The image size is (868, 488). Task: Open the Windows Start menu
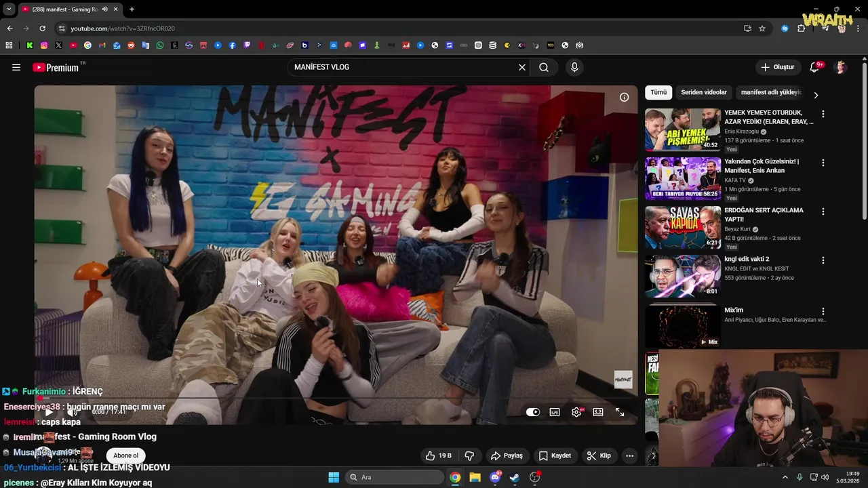click(x=334, y=477)
